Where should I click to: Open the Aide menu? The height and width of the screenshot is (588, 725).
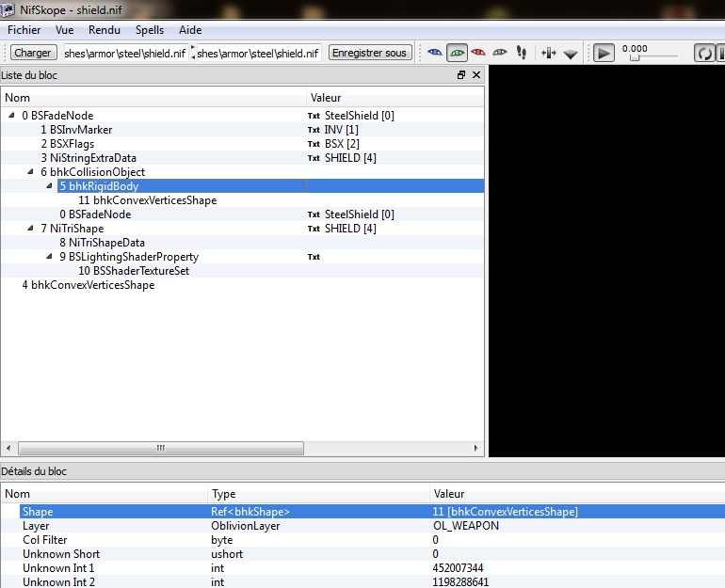point(190,30)
